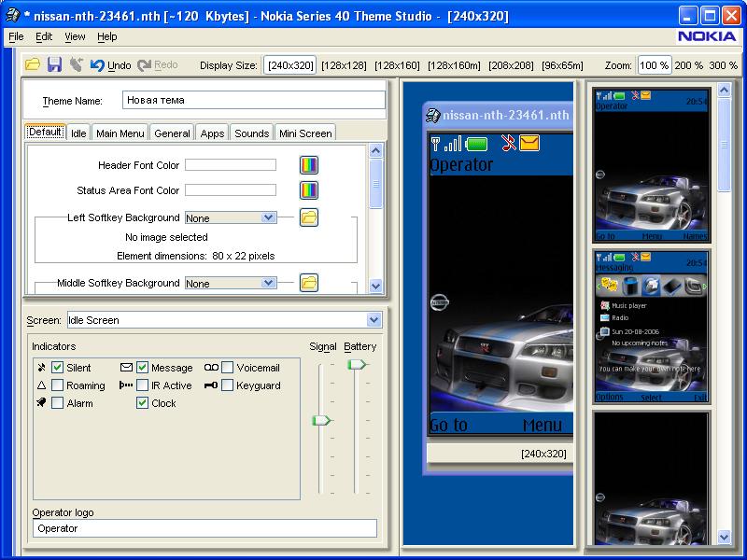Click the Signal strength slider handle

321,421
